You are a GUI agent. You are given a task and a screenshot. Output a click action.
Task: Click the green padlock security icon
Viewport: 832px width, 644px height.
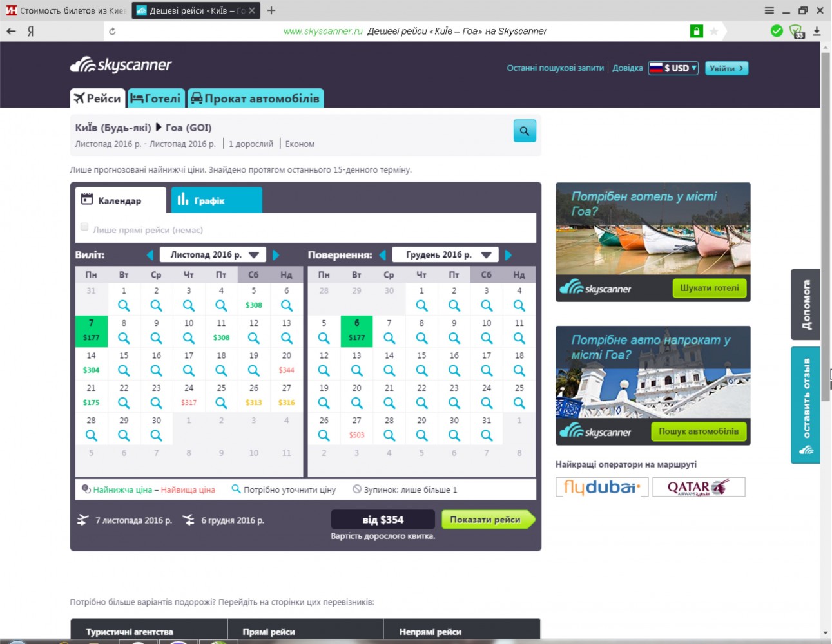696,31
